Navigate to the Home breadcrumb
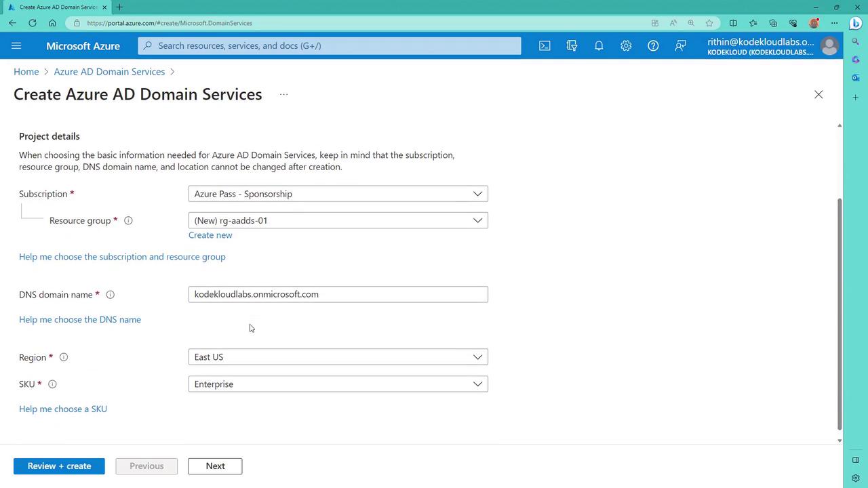 [26, 72]
